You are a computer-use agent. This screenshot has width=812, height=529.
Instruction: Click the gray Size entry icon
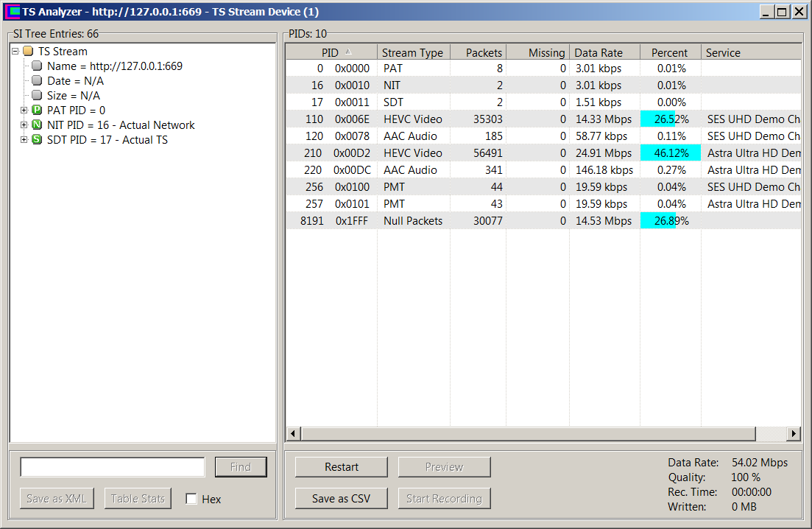click(x=37, y=96)
